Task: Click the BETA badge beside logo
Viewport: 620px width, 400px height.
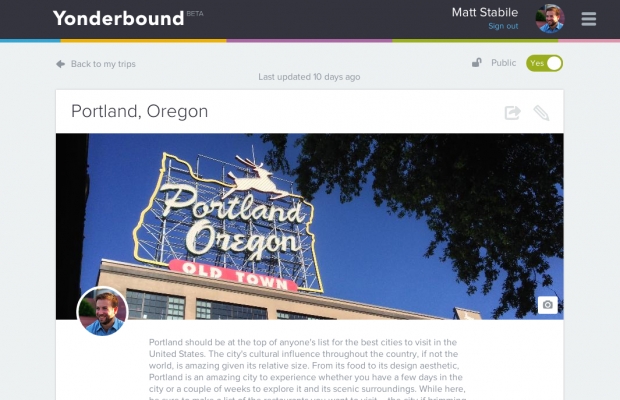Action: tap(195, 13)
